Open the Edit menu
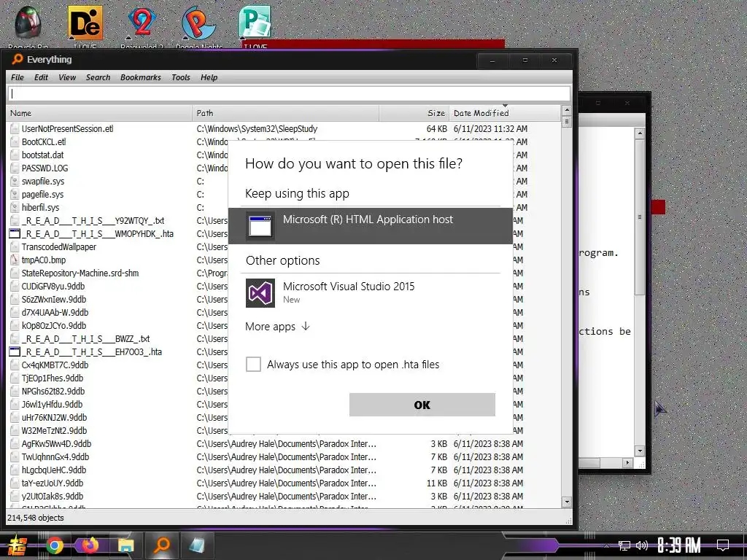Screen dimensions: 747x560 41,77
